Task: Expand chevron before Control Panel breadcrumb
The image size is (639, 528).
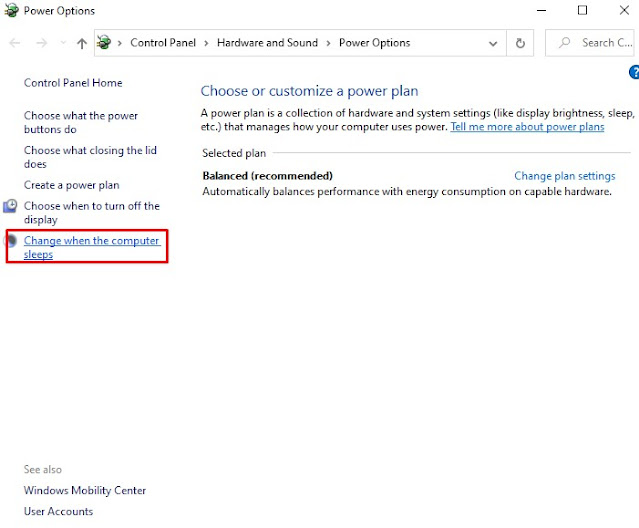Action: (x=119, y=43)
